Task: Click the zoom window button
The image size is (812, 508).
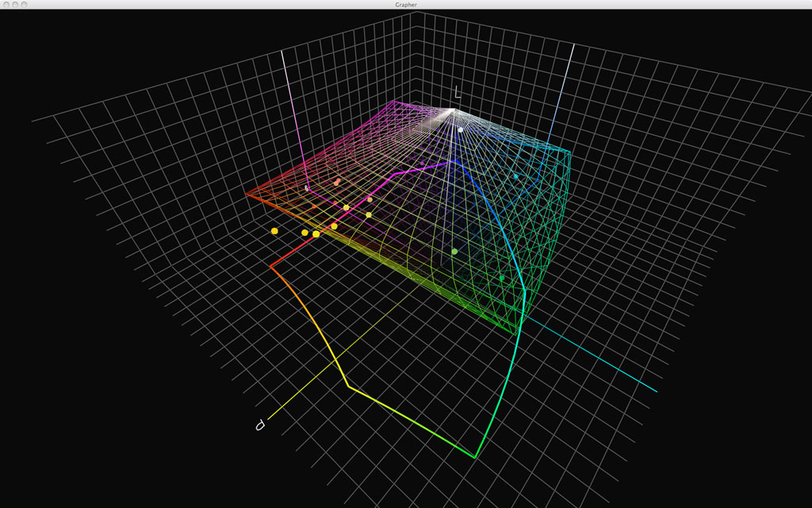Action: [25, 4]
